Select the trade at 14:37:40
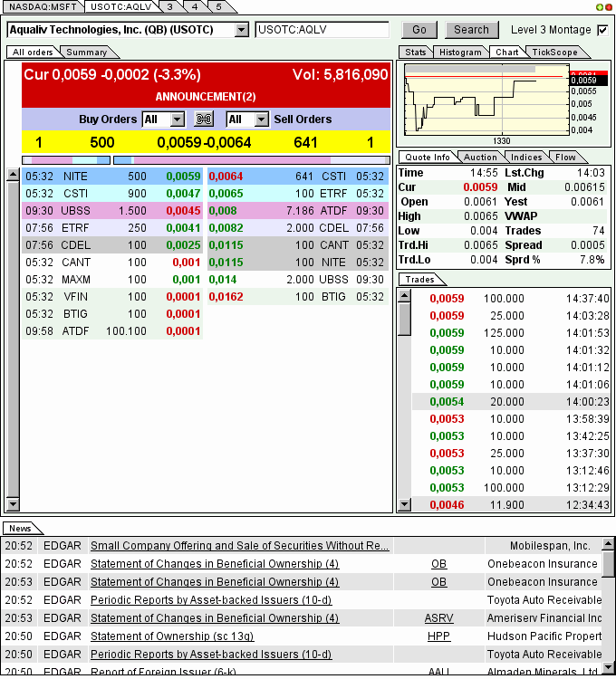616x679 pixels. [511, 299]
